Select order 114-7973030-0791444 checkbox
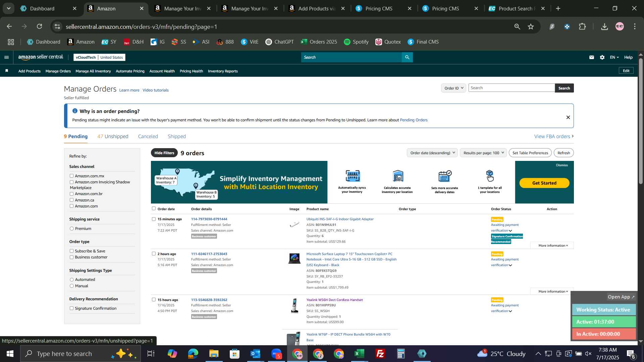 pos(154,219)
